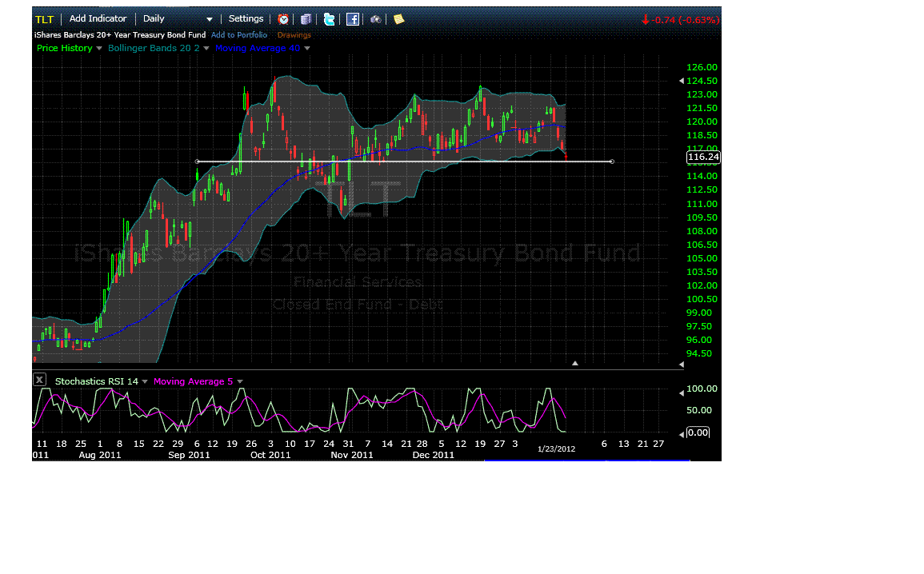
Task: Click the Add to Portfolio link
Action: tap(238, 34)
